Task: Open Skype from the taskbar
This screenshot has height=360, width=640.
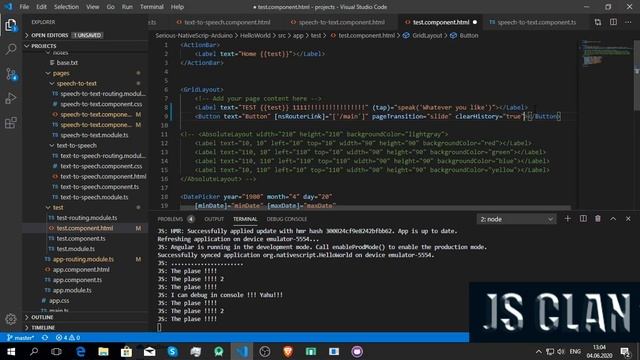Action: (x=173, y=351)
